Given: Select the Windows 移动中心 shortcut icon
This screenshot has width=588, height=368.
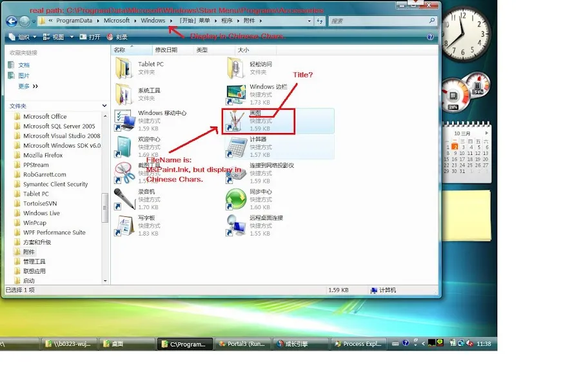Looking at the screenshot, I should click(x=124, y=120).
